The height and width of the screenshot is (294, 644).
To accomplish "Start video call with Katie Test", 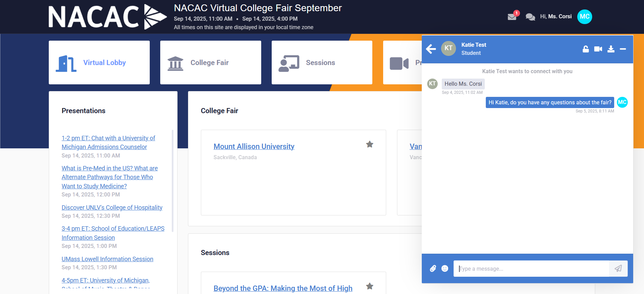I will tap(598, 49).
